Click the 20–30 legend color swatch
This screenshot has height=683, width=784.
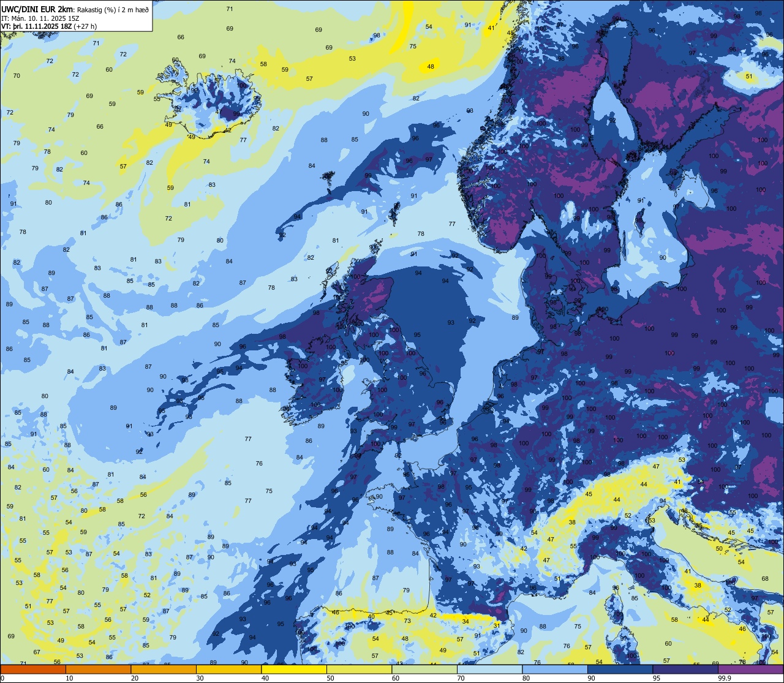click(164, 670)
